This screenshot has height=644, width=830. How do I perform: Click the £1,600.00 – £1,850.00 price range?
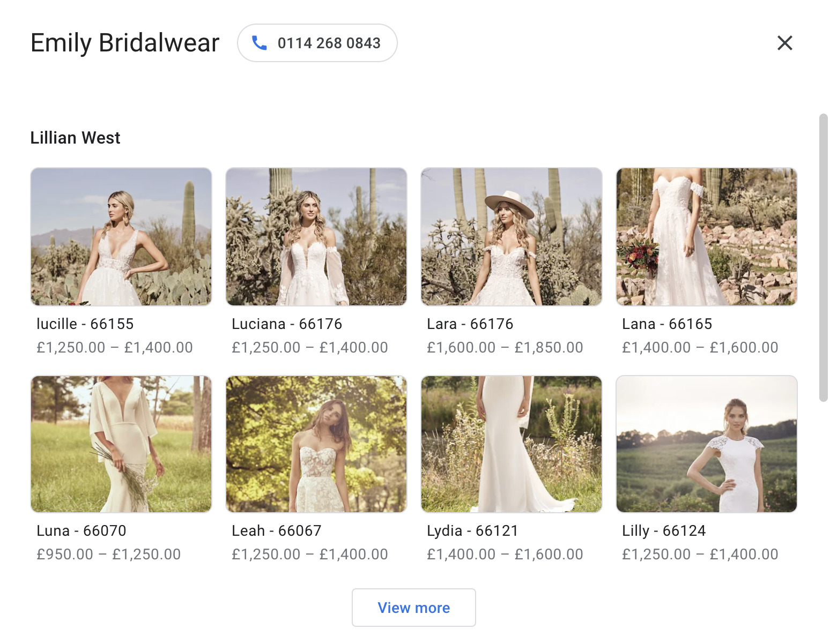click(505, 348)
